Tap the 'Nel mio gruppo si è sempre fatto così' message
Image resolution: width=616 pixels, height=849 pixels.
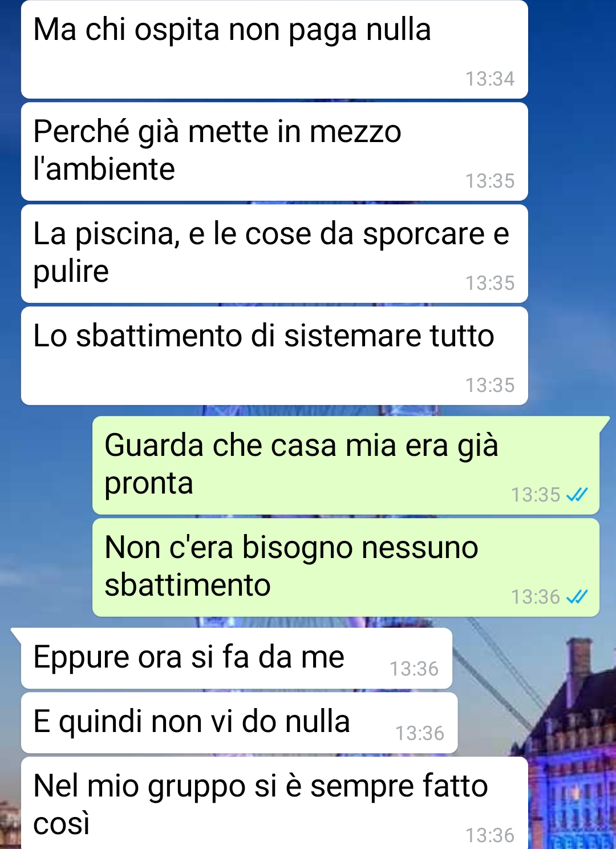[274, 803]
